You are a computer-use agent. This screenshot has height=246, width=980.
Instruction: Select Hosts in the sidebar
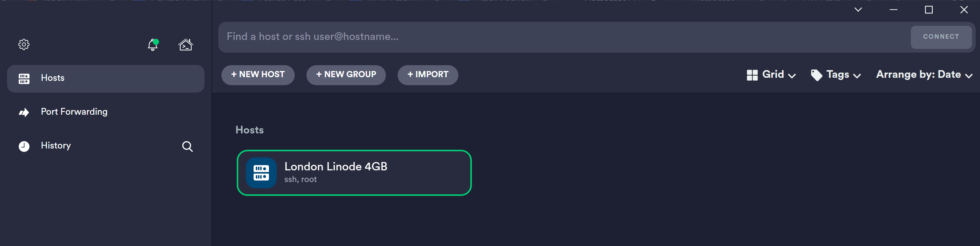pos(52,78)
